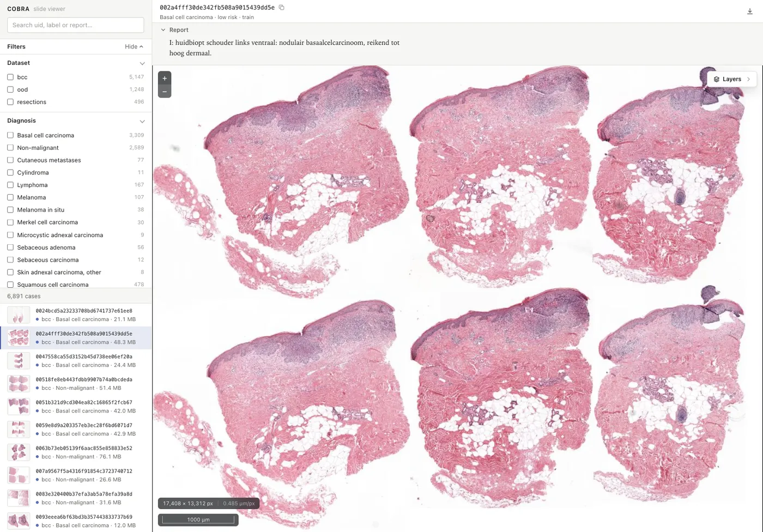Focus the search uid, label or report field
Screen dimensions: 763x532
76,25
